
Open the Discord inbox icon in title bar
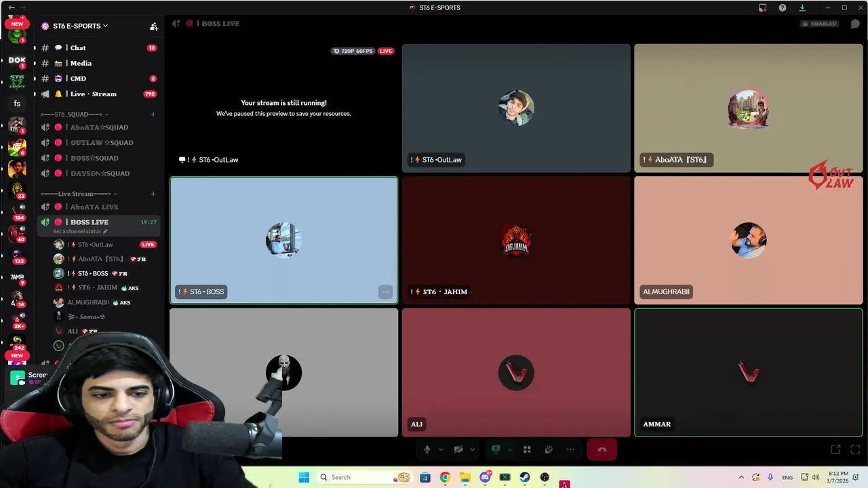point(763,7)
